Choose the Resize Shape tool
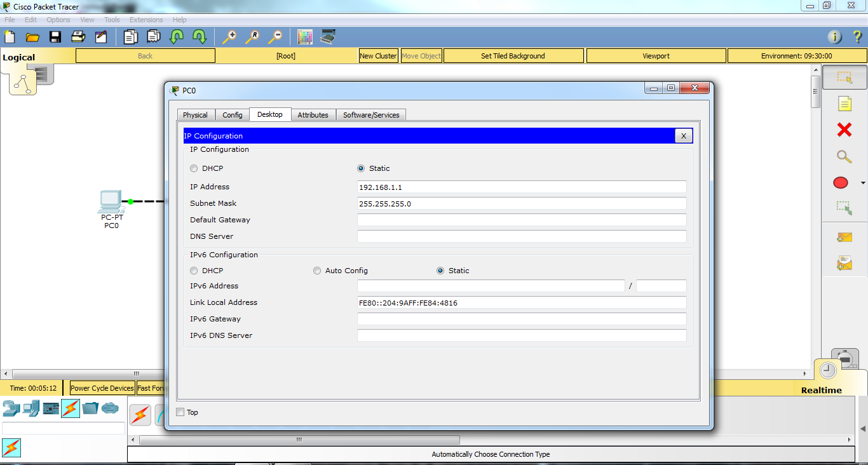This screenshot has height=465, width=868. (x=844, y=208)
